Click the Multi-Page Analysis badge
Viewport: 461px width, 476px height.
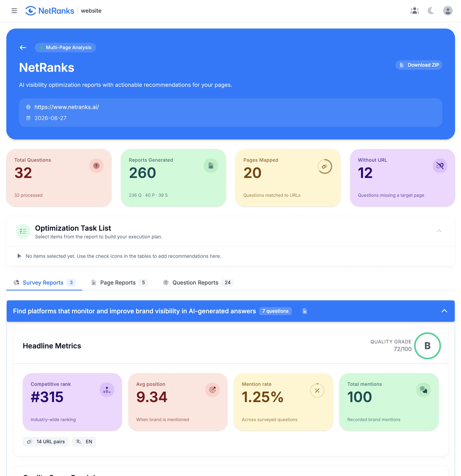coord(65,48)
